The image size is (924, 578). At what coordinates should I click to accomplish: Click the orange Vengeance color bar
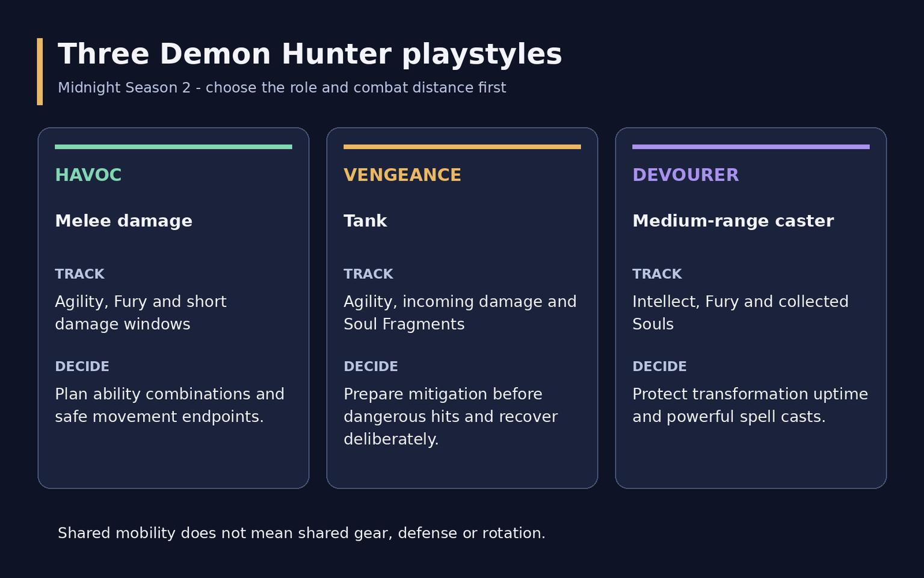click(x=462, y=147)
